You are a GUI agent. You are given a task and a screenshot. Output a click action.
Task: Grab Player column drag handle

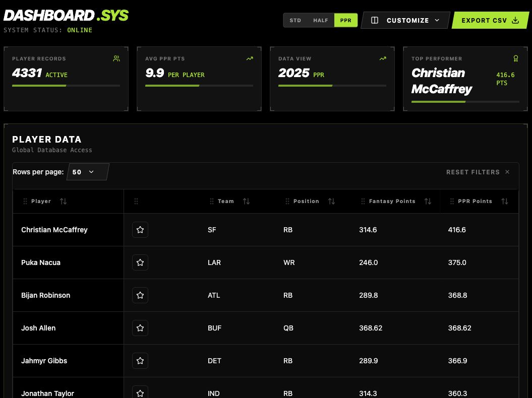point(25,202)
